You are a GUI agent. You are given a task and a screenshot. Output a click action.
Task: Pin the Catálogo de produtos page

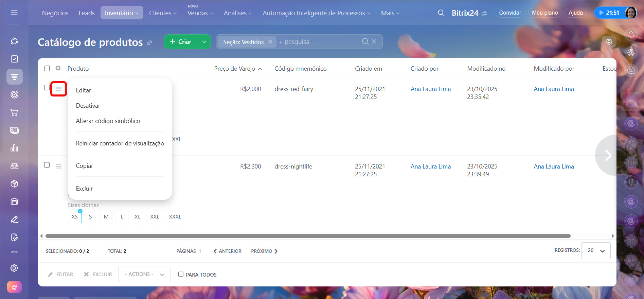click(149, 43)
